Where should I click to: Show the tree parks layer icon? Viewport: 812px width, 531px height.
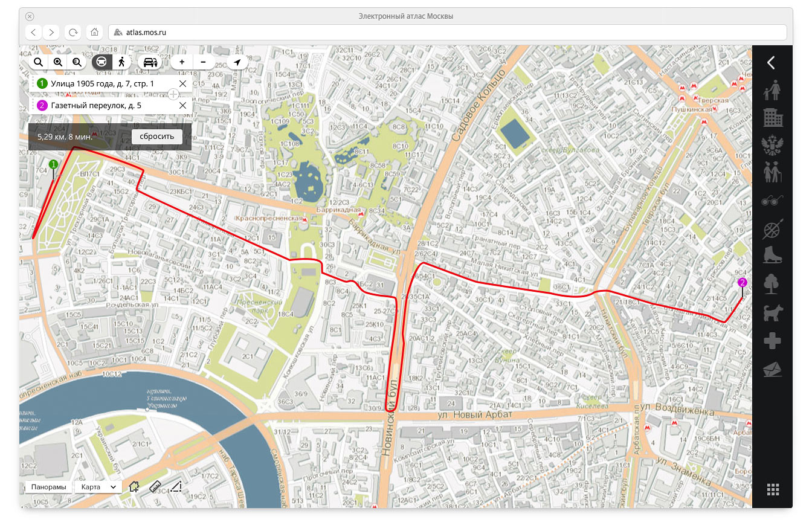(x=772, y=283)
